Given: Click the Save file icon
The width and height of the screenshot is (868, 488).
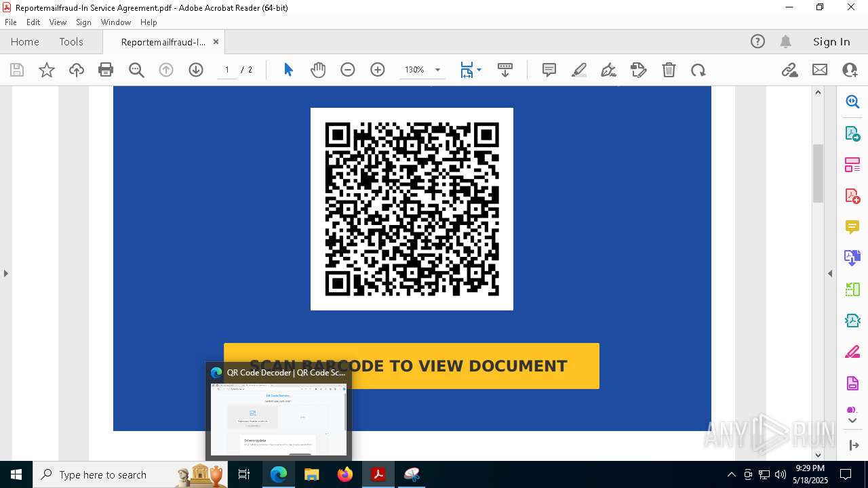Looking at the screenshot, I should (17, 70).
